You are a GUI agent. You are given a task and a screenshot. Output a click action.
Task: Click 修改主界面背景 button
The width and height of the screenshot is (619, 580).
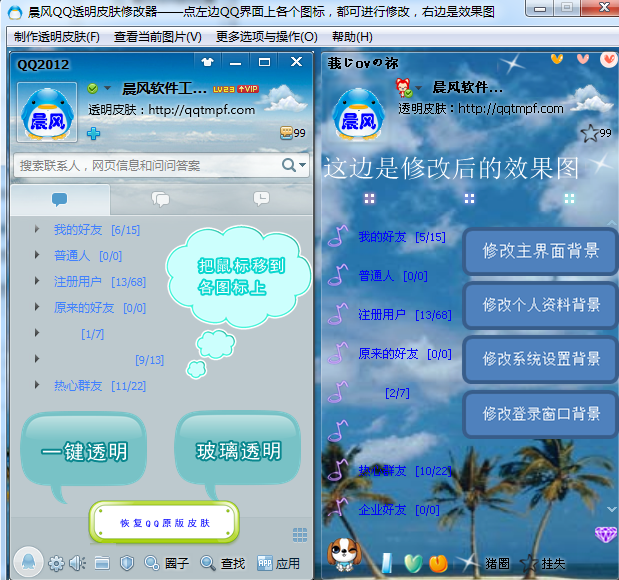(540, 250)
